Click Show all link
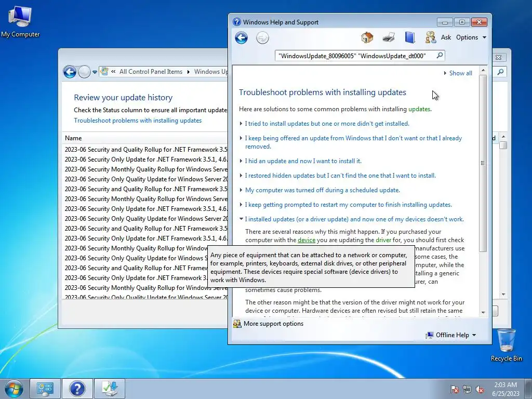532x399 pixels. click(x=460, y=73)
